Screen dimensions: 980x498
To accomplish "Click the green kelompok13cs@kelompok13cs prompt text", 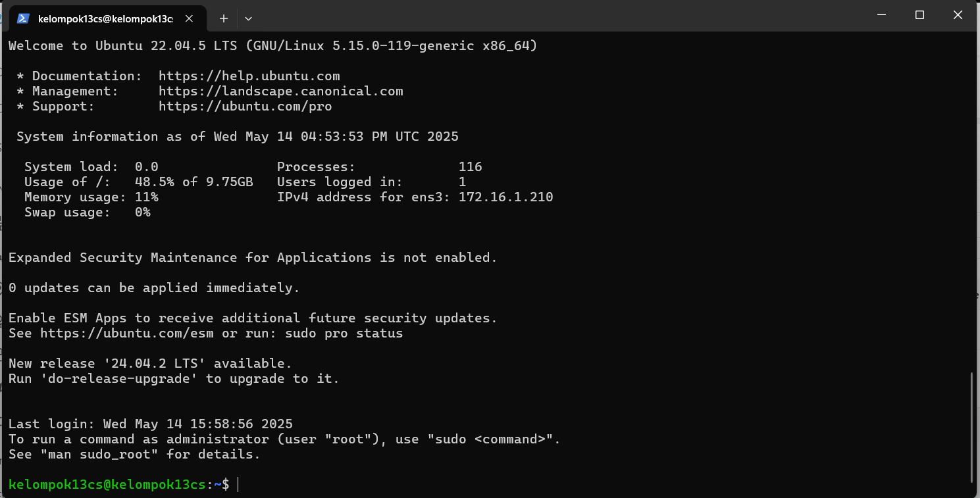I will coord(107,485).
